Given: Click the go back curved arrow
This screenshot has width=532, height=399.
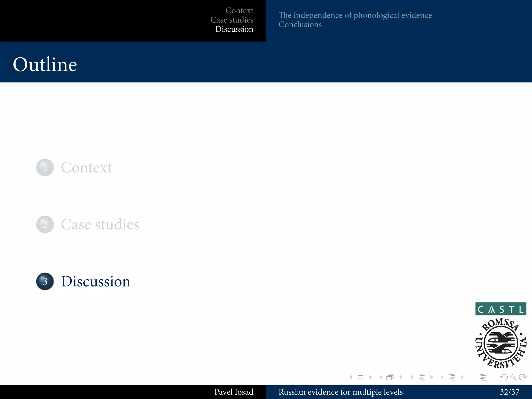Looking at the screenshot, I should tap(503, 377).
